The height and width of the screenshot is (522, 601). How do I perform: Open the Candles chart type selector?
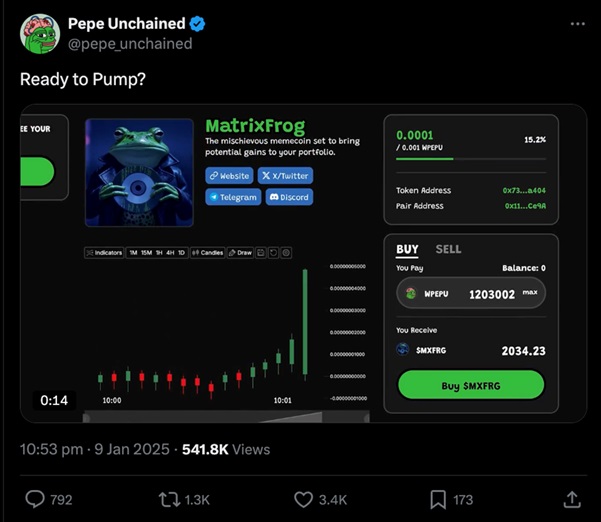point(207,253)
